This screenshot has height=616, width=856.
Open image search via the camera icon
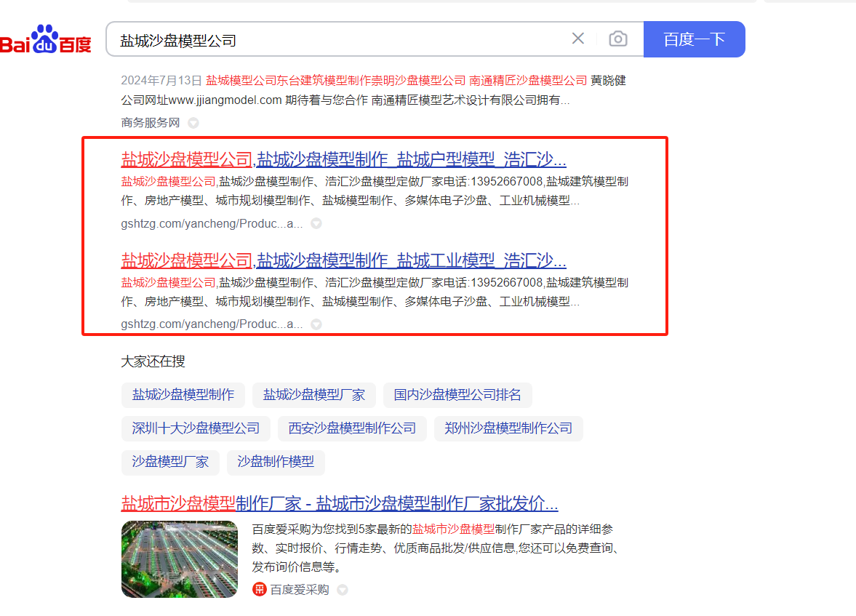point(617,39)
